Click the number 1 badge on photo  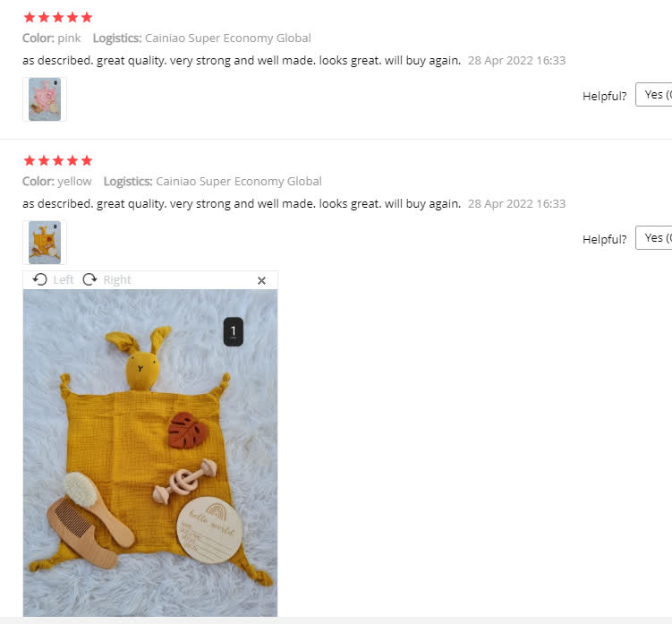(234, 331)
